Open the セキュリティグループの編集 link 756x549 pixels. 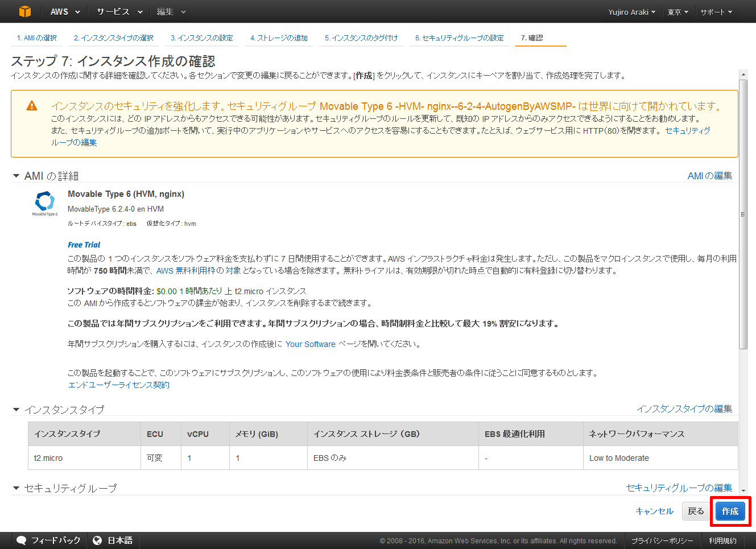pos(679,488)
